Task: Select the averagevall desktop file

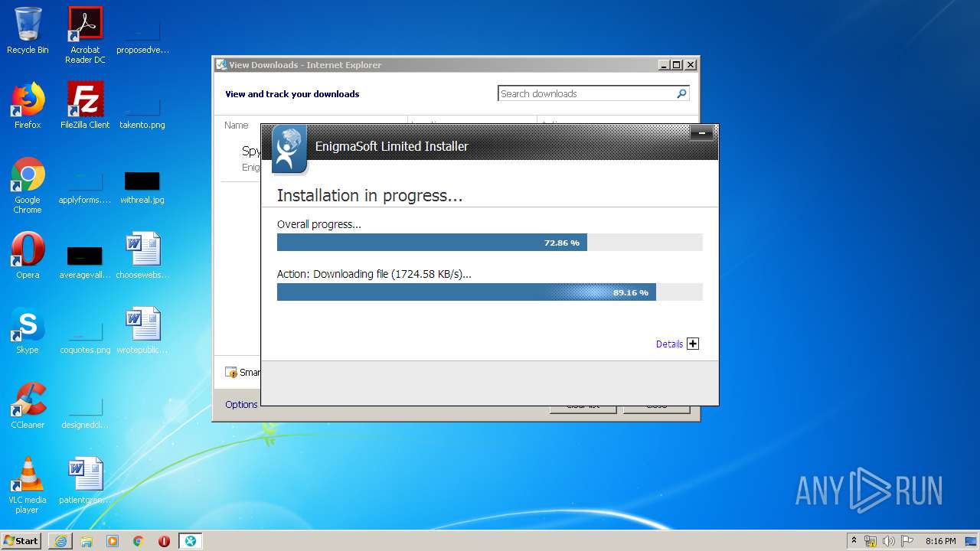Action: pos(85,262)
